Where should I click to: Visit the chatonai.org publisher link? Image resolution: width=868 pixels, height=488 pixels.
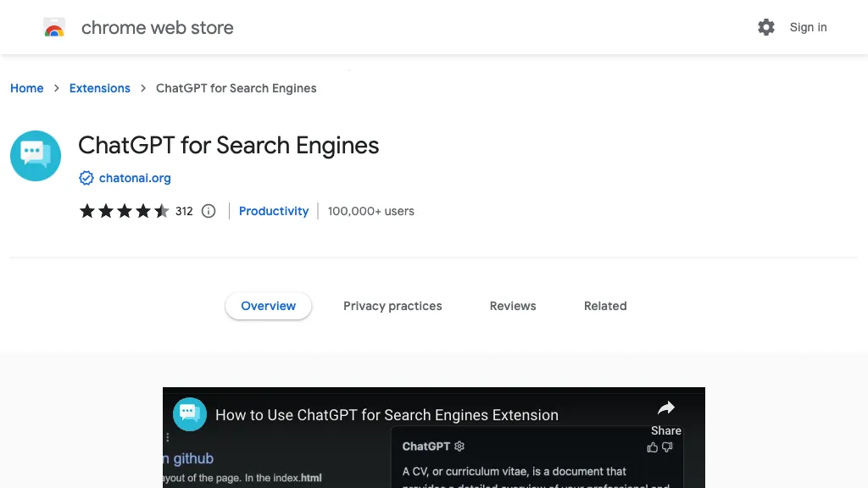[x=135, y=178]
